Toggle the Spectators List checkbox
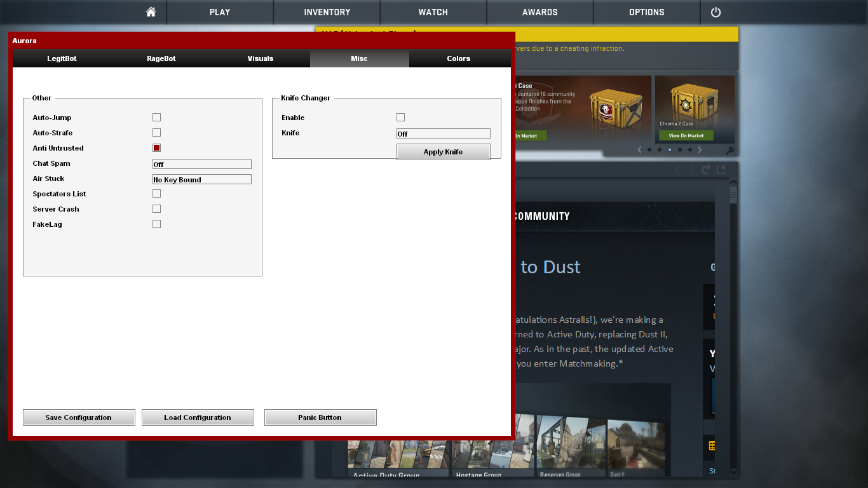868x488 pixels. click(156, 194)
